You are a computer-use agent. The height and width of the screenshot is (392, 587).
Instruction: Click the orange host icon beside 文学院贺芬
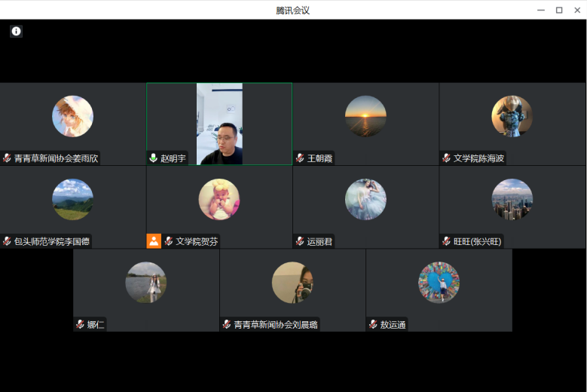[x=154, y=241]
